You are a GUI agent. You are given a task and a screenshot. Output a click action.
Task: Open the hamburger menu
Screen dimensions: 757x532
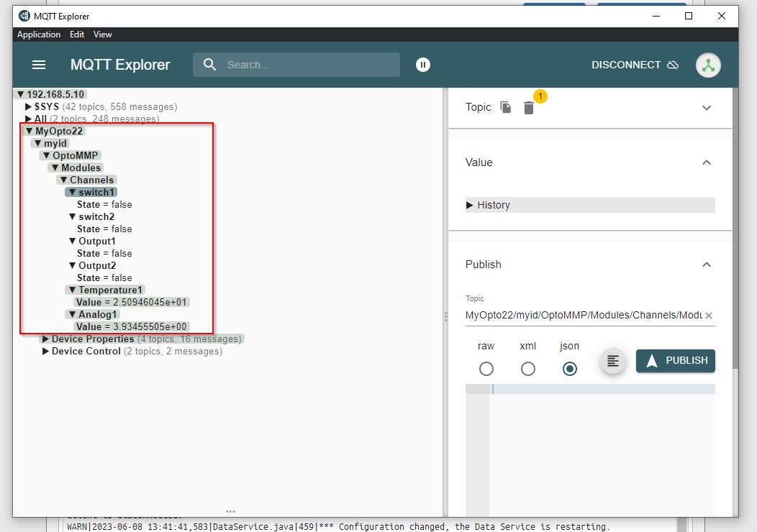[39, 65]
